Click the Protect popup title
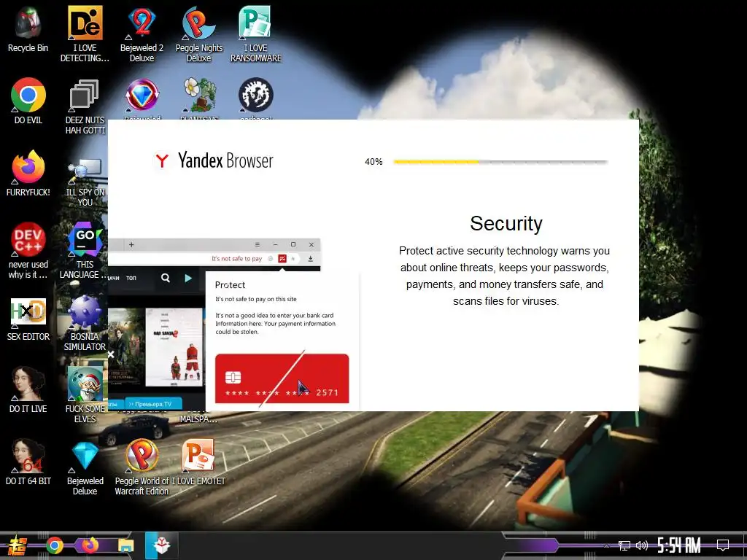Viewport: 747px width, 560px height. click(x=230, y=285)
